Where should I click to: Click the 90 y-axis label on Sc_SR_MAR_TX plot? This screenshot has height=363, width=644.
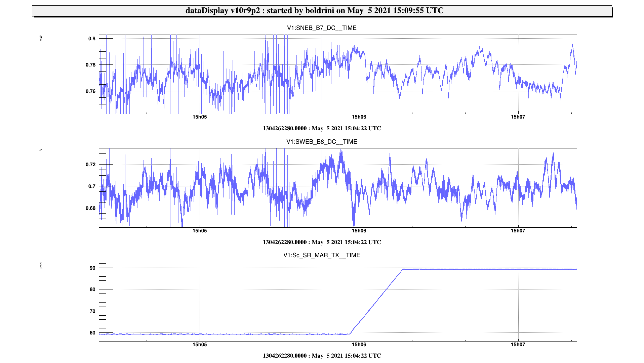[x=92, y=268]
